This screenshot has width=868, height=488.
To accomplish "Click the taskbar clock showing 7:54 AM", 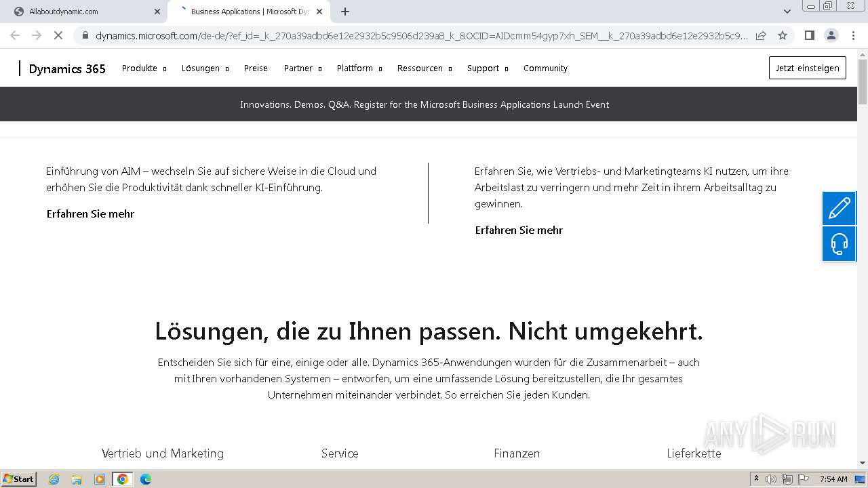I will coord(833,479).
